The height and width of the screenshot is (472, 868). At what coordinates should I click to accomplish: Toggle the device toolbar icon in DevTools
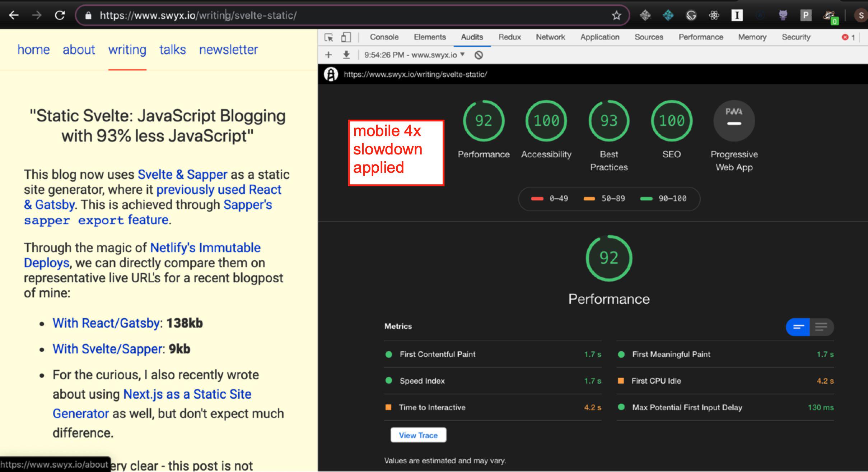346,37
